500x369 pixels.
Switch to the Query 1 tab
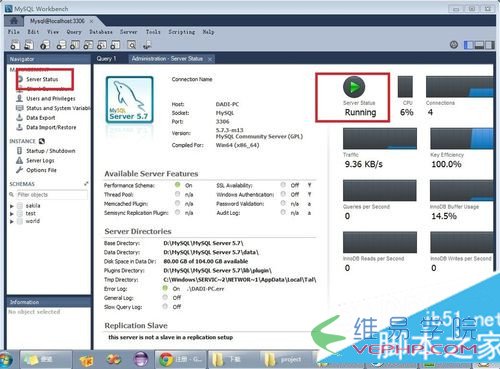[106, 59]
